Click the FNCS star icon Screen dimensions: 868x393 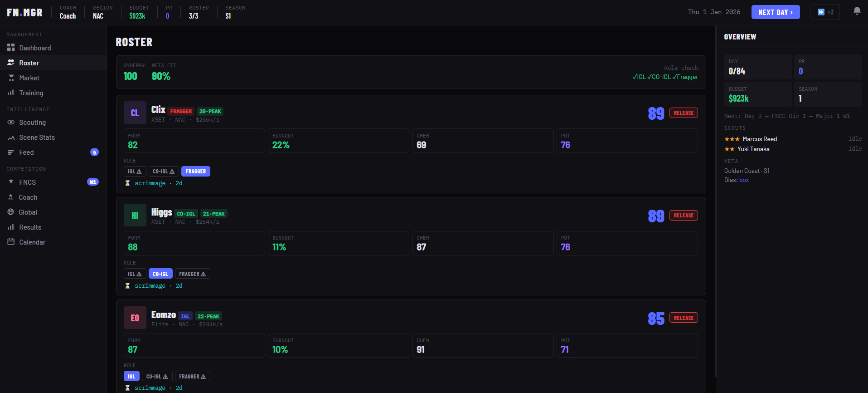pyautogui.click(x=11, y=182)
